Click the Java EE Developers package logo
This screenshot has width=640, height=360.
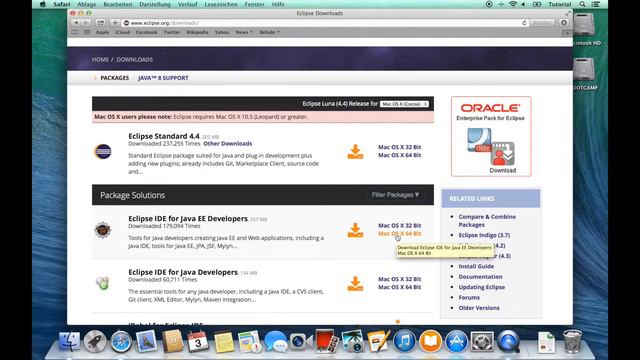point(103,230)
